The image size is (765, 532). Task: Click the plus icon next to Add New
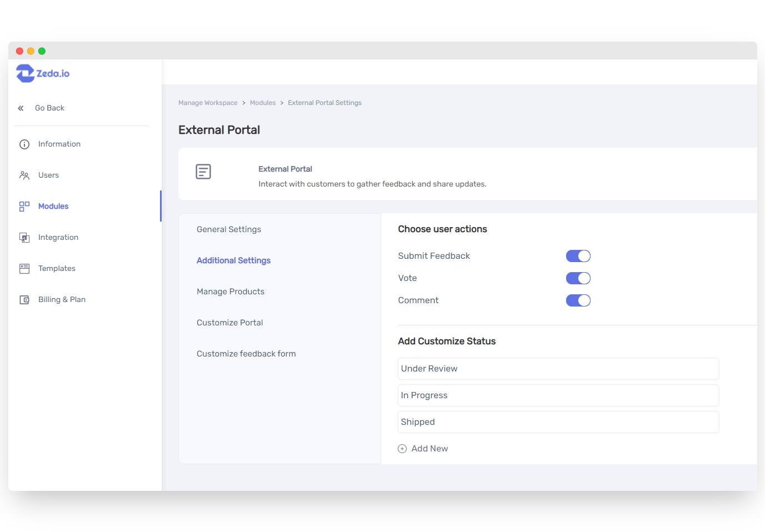(402, 448)
